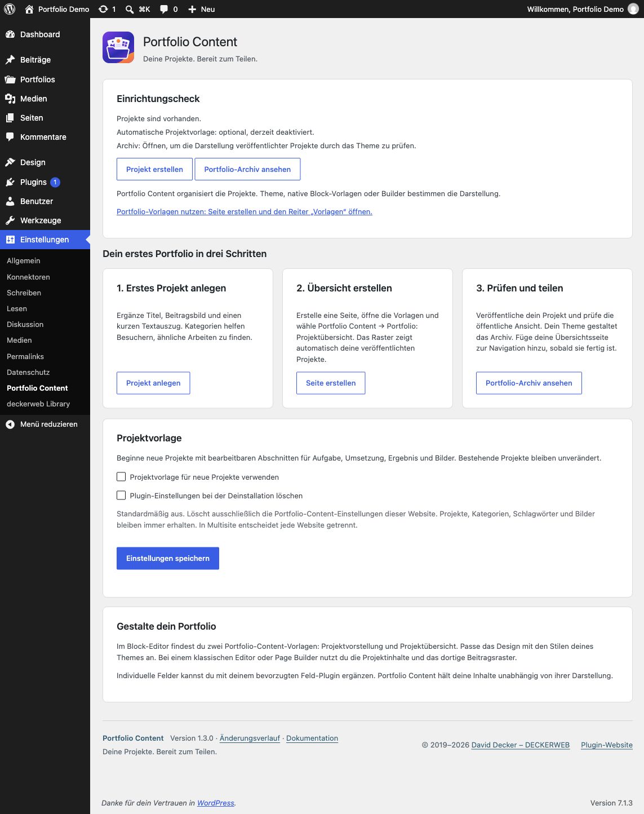The image size is (644, 814).
Task: Click the Design paintbrush icon
Action: pyautogui.click(x=10, y=162)
